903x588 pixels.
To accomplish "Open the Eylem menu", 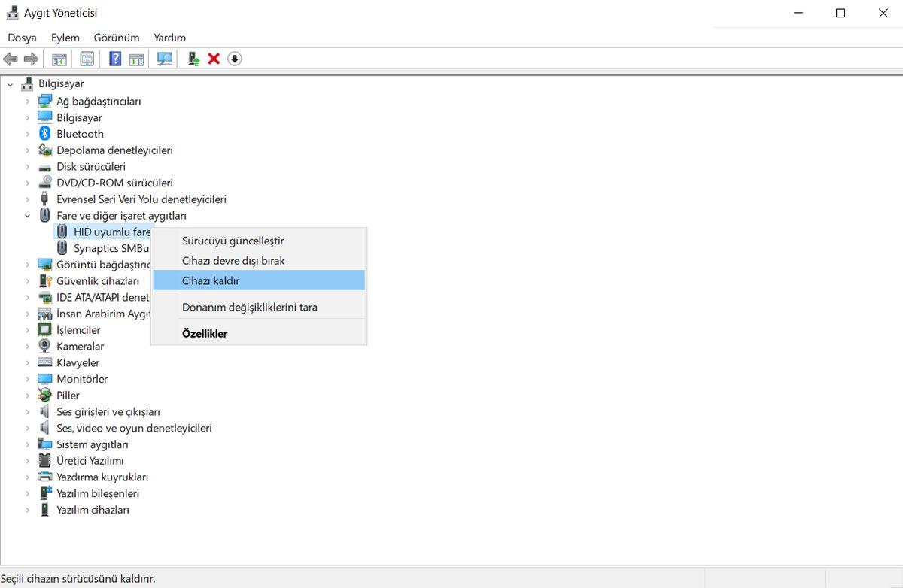I will tap(65, 38).
